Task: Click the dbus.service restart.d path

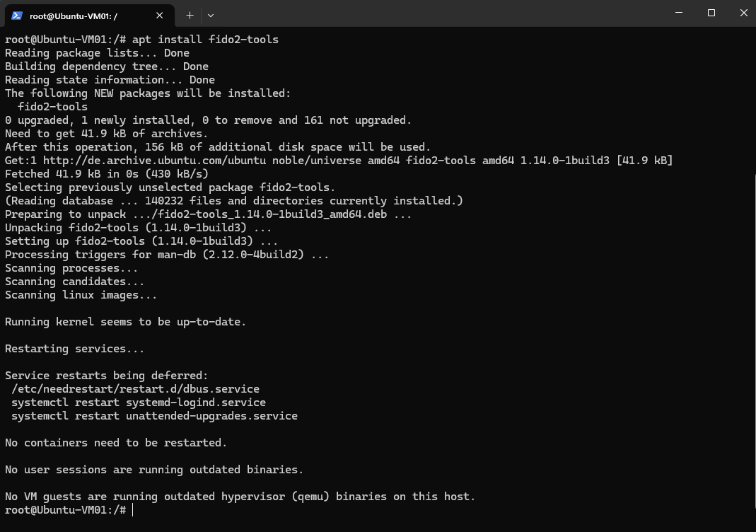Action: (x=136, y=389)
